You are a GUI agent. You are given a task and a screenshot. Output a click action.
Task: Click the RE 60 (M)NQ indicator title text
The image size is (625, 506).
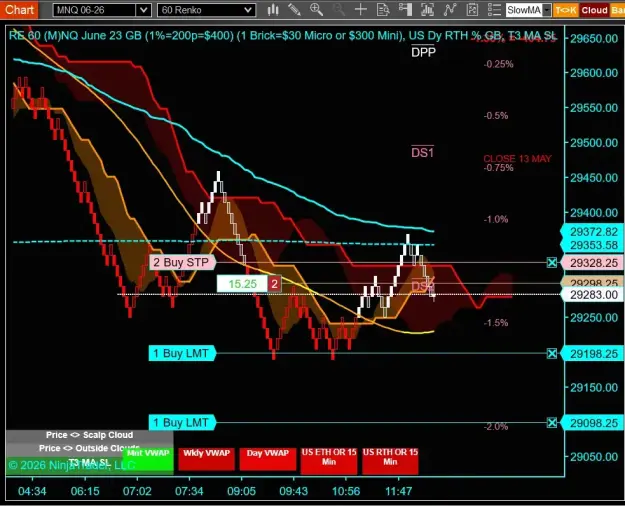282,36
